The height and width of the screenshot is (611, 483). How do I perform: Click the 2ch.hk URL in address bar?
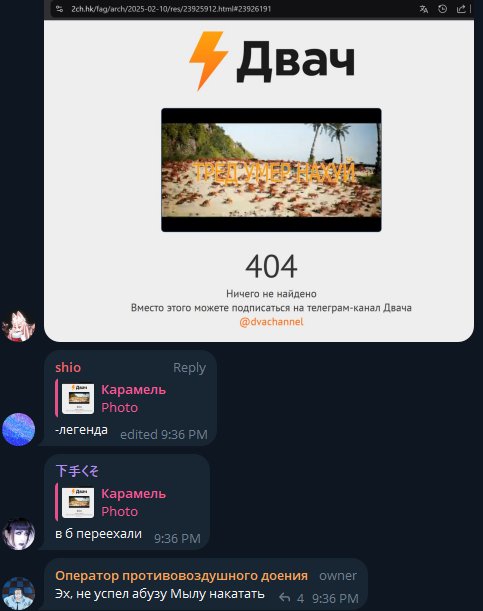pos(171,9)
